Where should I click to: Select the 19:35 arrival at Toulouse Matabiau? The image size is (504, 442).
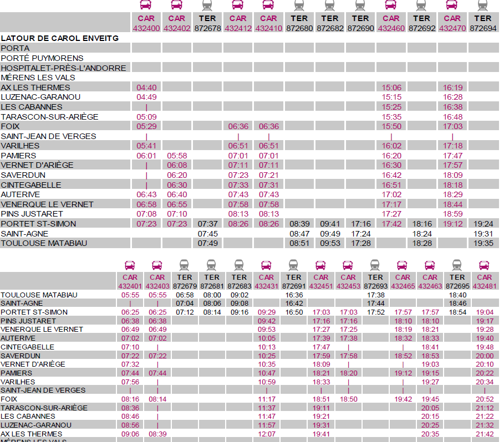tap(483, 243)
